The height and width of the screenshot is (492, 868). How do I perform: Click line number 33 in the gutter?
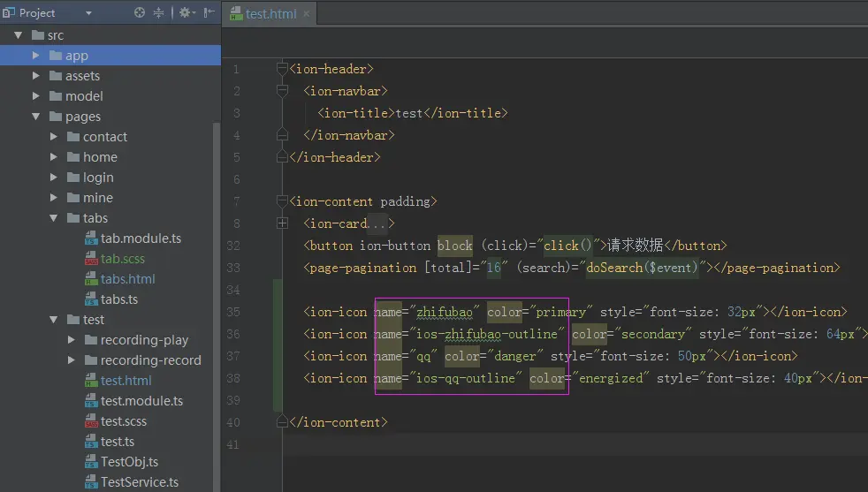pyautogui.click(x=233, y=268)
